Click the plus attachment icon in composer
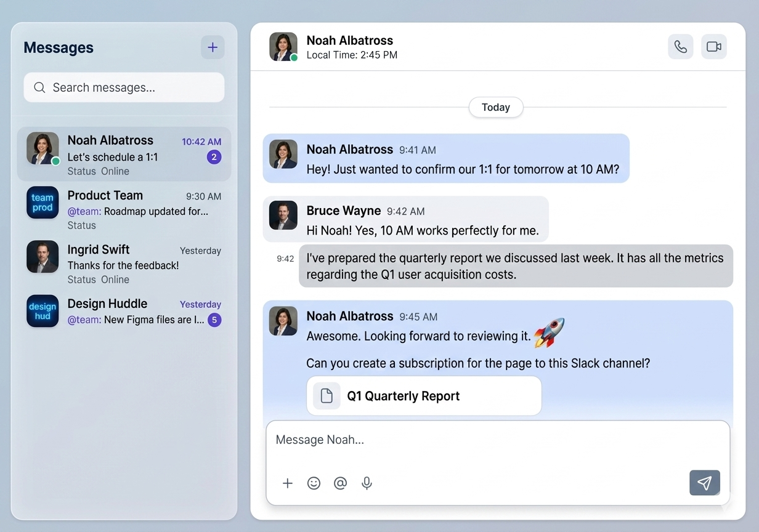759x532 pixels. pos(287,483)
